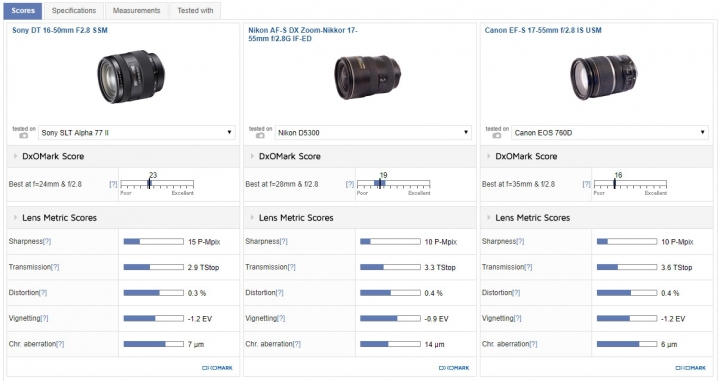Open the Sony DT 16-50mm F2.8 SSM link
720x381 pixels.
60,30
